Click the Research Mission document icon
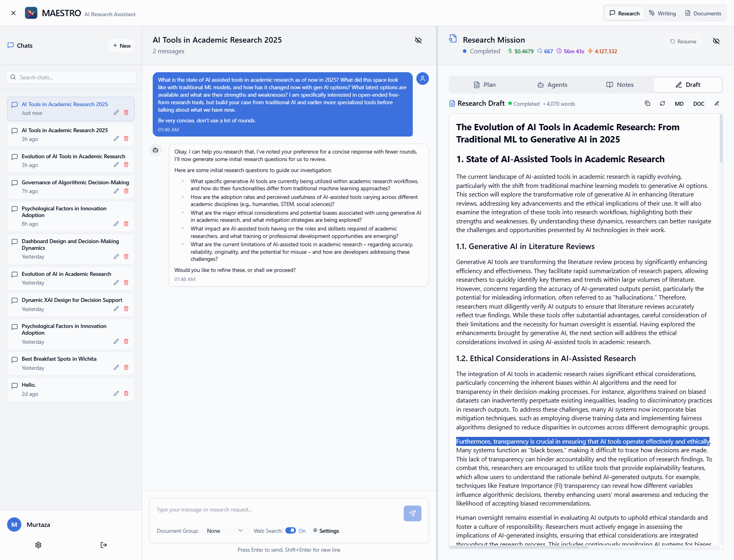Screen dimensions: 734x560 coord(453,39)
